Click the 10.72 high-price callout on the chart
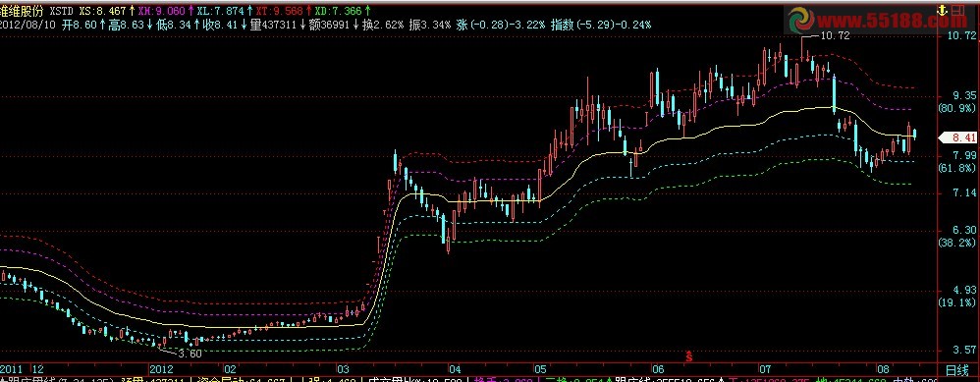980x382 pixels. [835, 36]
